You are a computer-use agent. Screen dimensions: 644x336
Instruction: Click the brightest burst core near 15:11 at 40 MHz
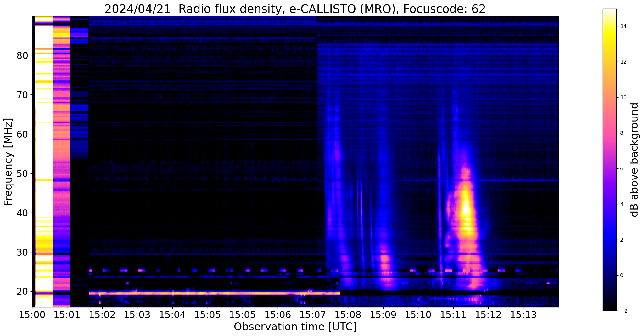click(466, 209)
